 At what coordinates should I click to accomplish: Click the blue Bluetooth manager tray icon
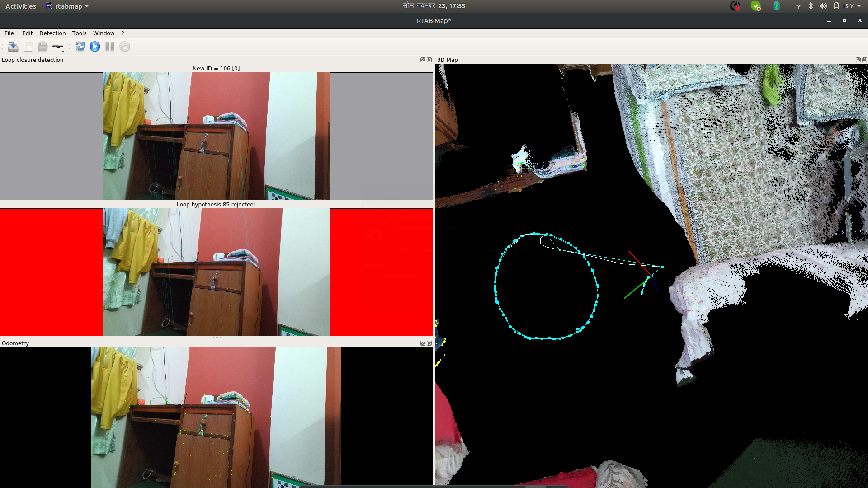776,6
